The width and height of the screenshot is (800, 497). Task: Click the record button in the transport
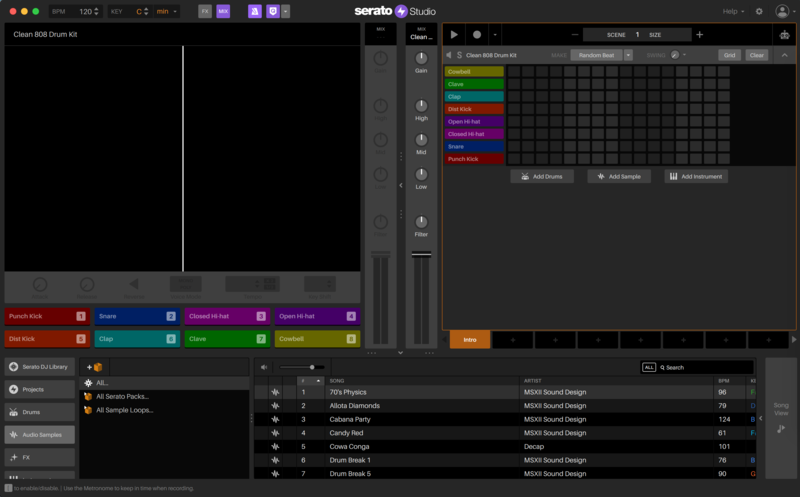coord(477,34)
